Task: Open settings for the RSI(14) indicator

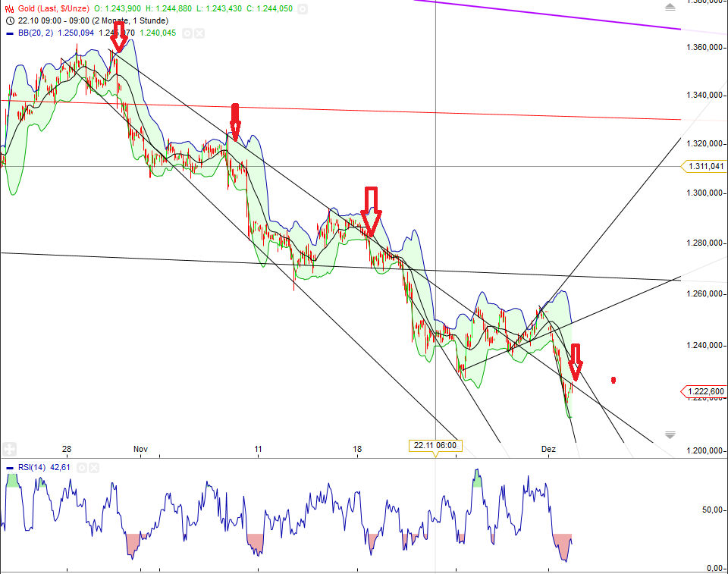Action: pyautogui.click(x=81, y=468)
